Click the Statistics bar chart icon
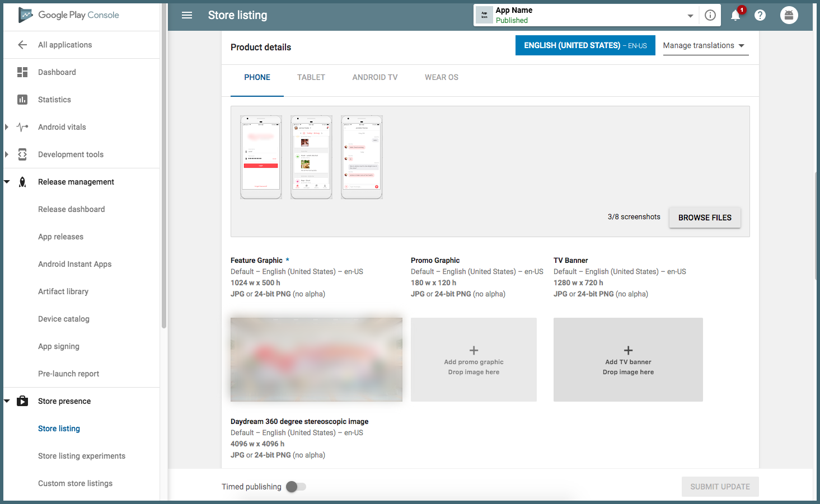Image resolution: width=820 pixels, height=504 pixels. click(22, 100)
